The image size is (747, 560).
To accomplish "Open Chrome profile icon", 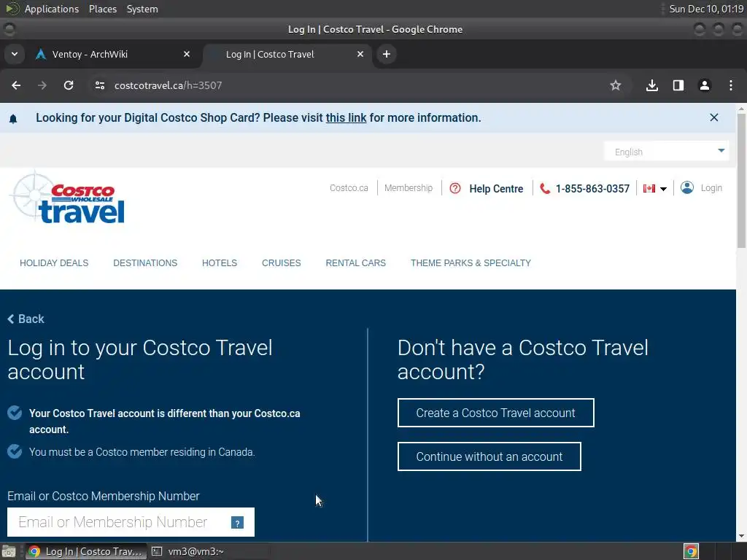I will (x=705, y=85).
